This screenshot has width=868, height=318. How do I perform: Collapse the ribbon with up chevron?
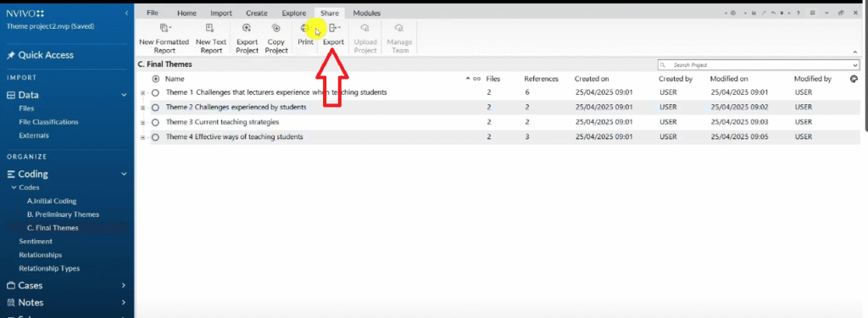pos(855,52)
